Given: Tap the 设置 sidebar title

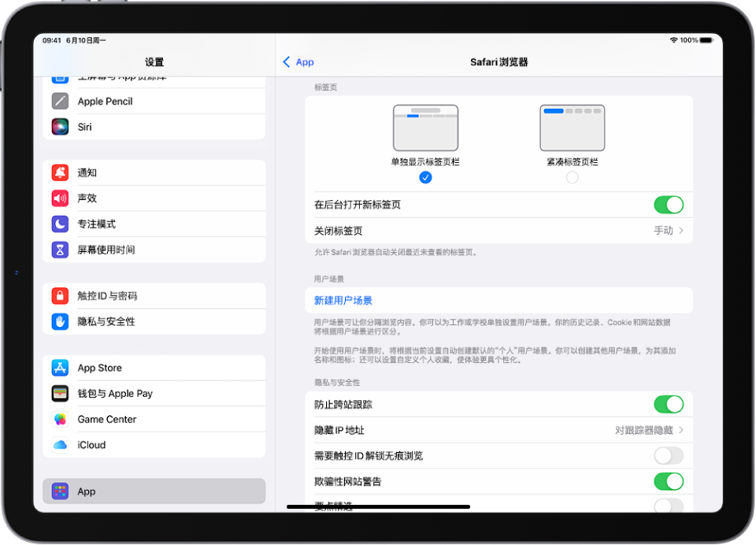Looking at the screenshot, I should click(x=154, y=61).
